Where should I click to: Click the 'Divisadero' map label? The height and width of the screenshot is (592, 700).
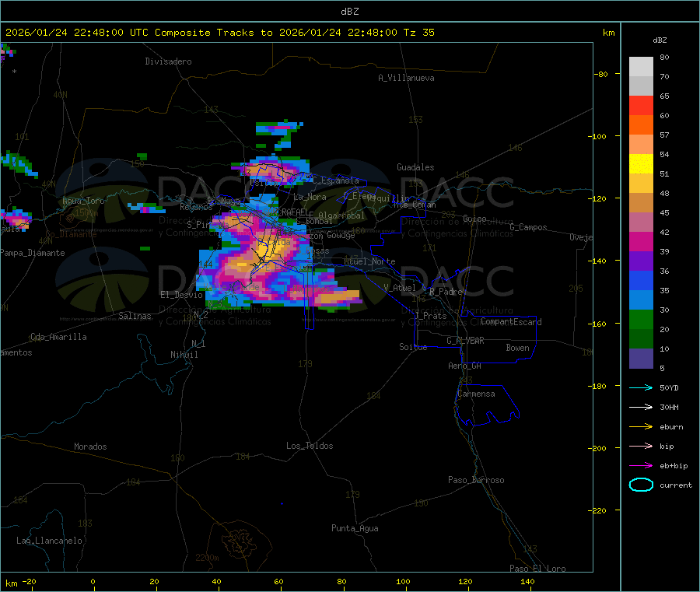[x=168, y=61]
